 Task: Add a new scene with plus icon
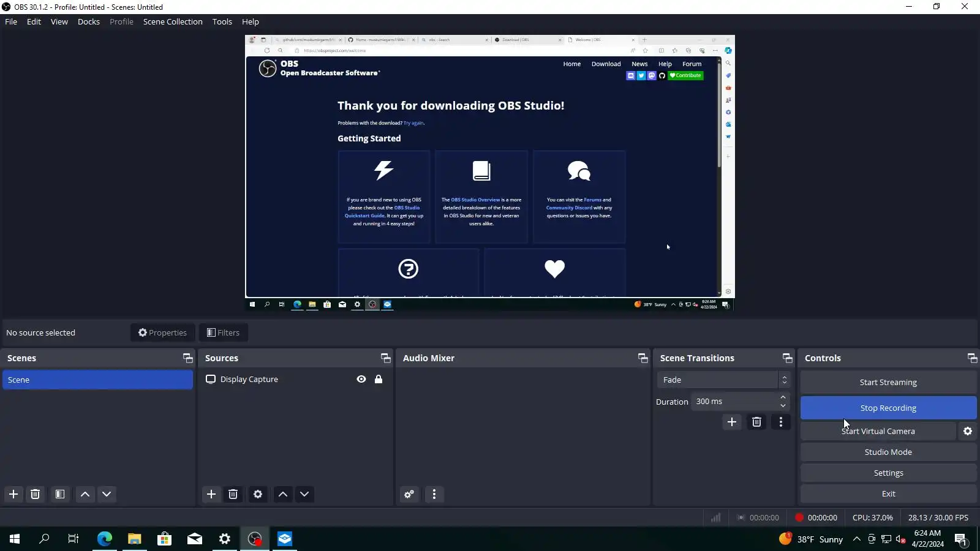[x=13, y=494]
